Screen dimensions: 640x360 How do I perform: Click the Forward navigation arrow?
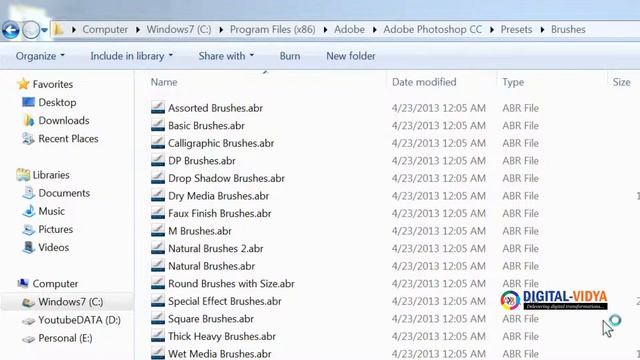coord(31,30)
